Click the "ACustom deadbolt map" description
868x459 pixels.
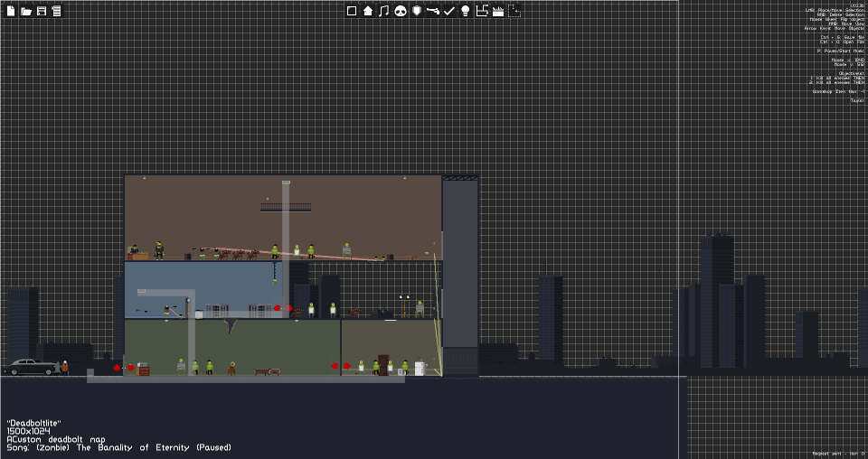56,439
